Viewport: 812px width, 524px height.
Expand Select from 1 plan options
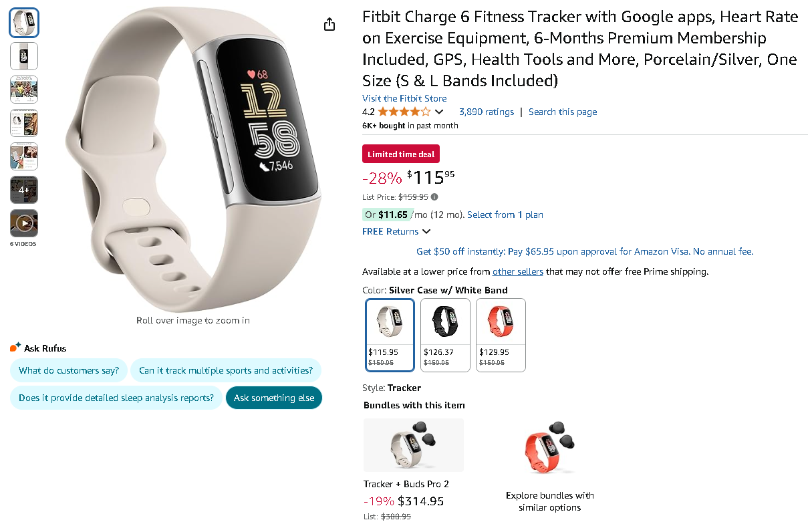point(504,214)
